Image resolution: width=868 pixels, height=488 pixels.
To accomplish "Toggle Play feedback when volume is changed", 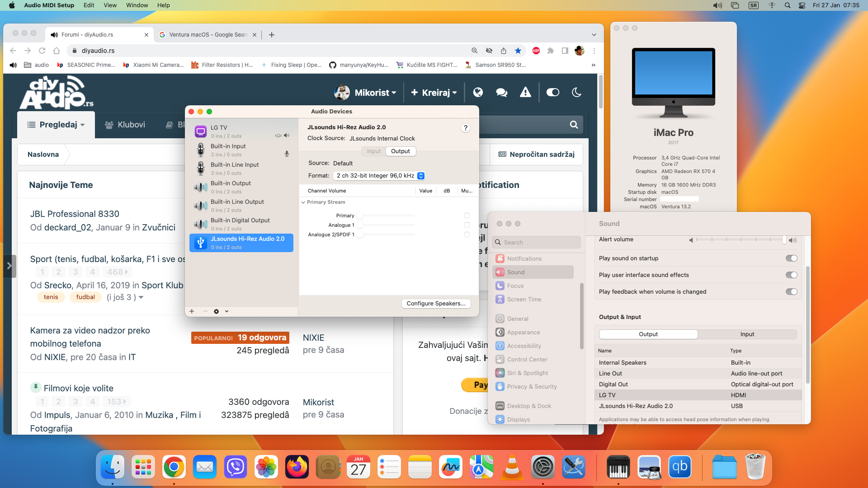I will click(x=791, y=292).
